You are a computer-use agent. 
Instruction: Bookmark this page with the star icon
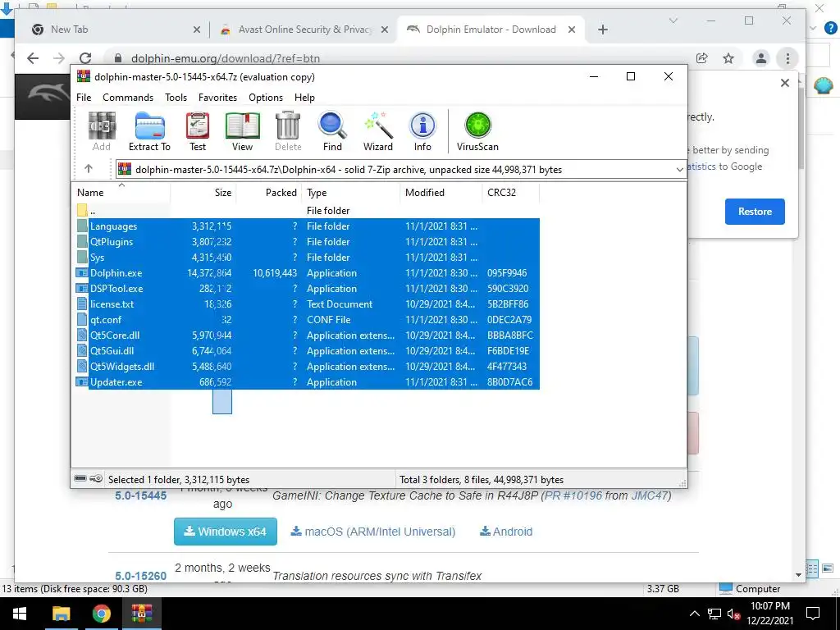728,58
